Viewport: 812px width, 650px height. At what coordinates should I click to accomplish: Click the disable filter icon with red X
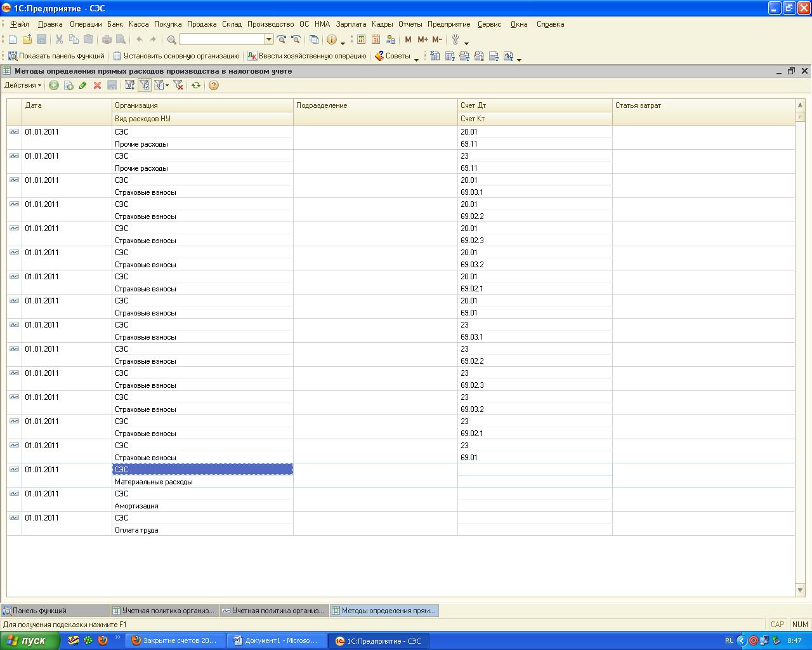click(178, 85)
